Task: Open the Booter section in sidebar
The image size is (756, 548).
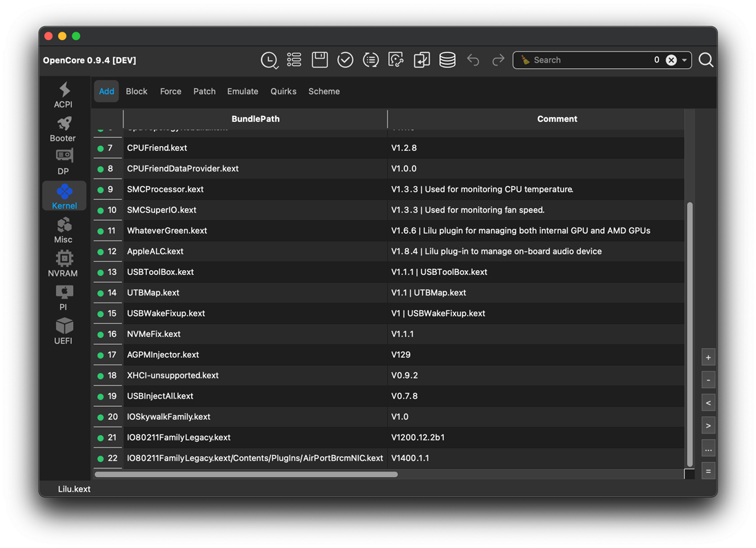Action: click(x=63, y=129)
